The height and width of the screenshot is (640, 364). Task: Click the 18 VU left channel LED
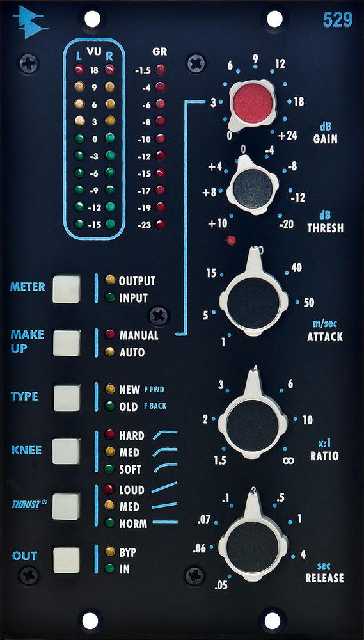[79, 70]
